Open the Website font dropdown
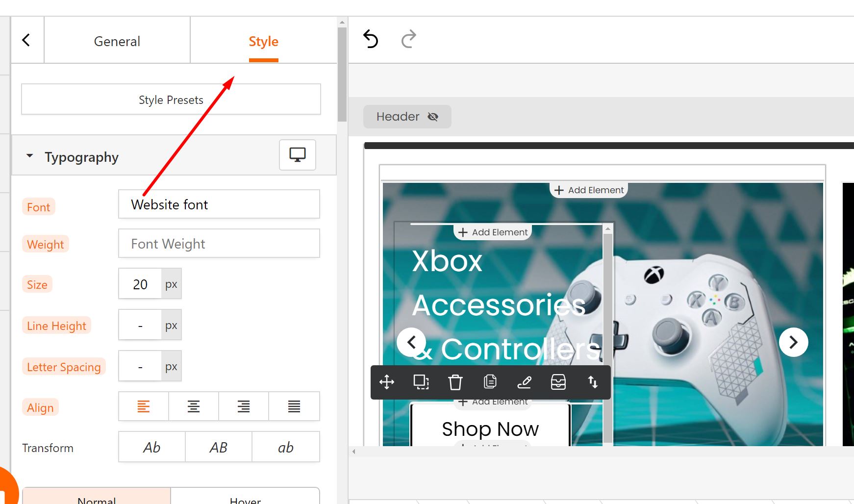854x504 pixels. coord(219,204)
